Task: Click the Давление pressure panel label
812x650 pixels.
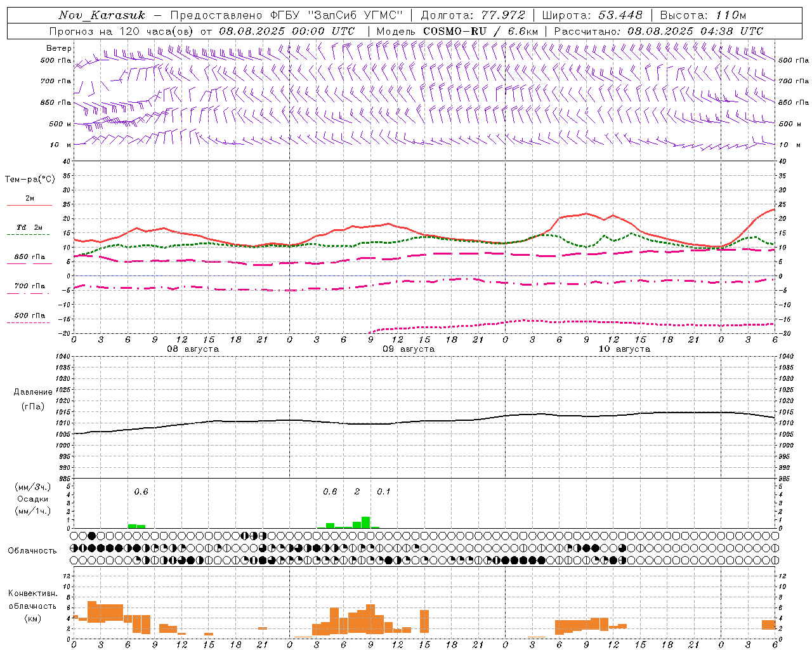Action: click(x=33, y=392)
